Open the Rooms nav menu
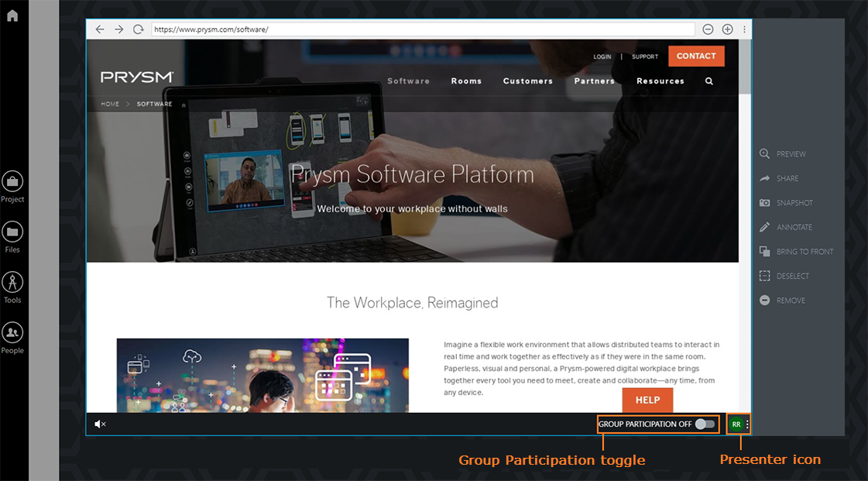This screenshot has height=481, width=868. tap(466, 81)
